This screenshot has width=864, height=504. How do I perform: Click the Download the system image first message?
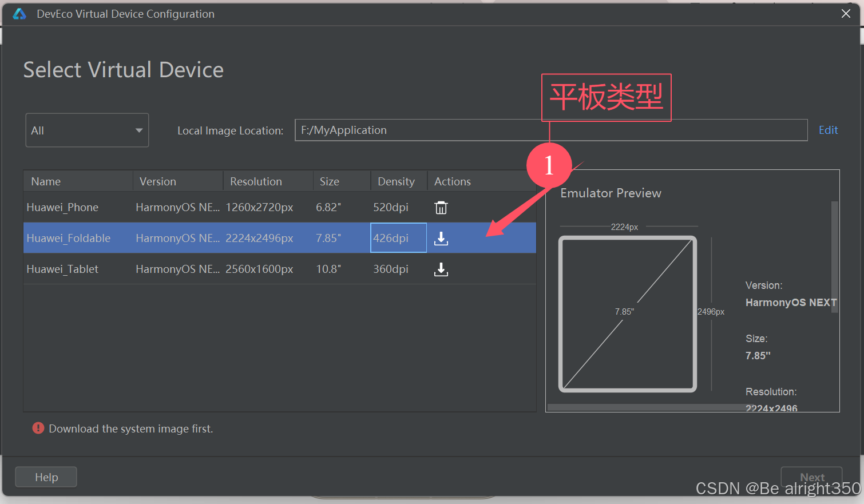click(x=131, y=428)
